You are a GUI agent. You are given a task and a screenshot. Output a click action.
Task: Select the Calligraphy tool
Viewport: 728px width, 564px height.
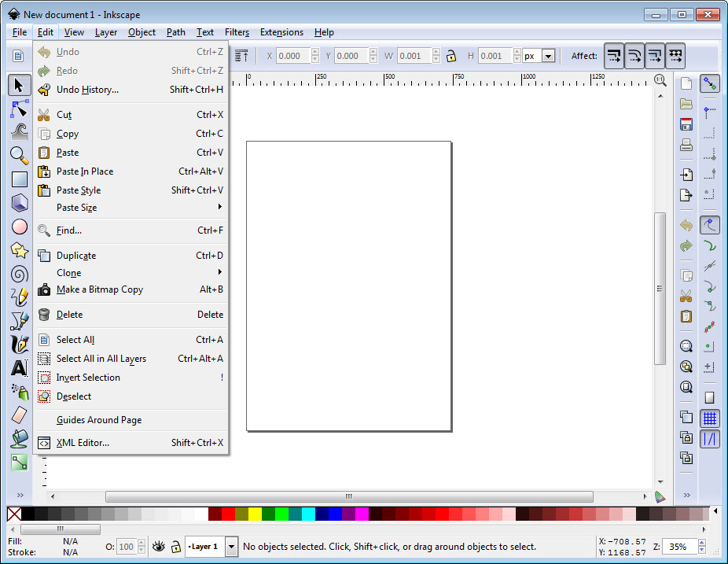[x=19, y=345]
